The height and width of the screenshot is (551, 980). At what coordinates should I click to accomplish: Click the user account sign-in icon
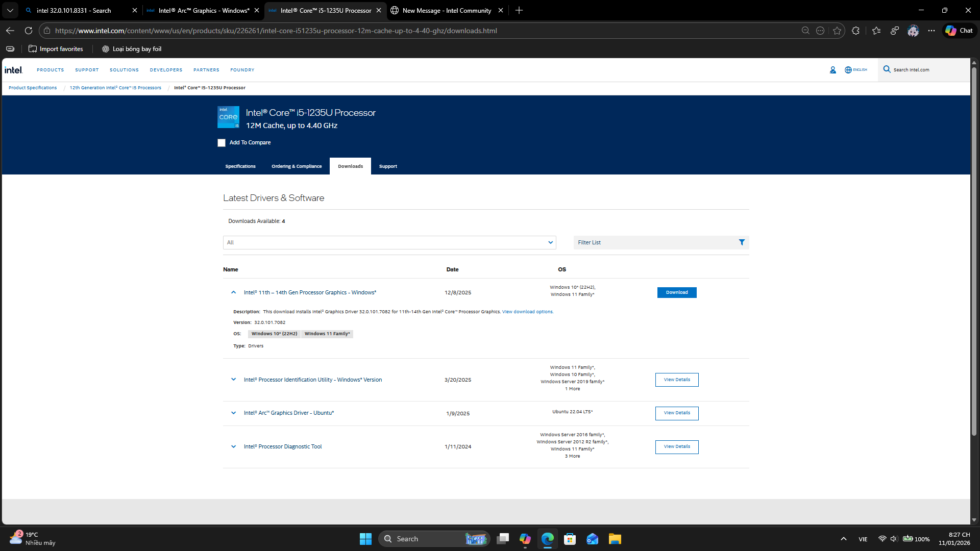click(832, 70)
